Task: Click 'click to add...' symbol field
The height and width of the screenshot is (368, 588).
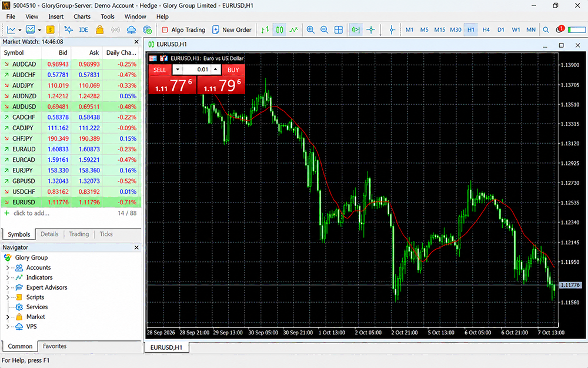Action: [32, 213]
